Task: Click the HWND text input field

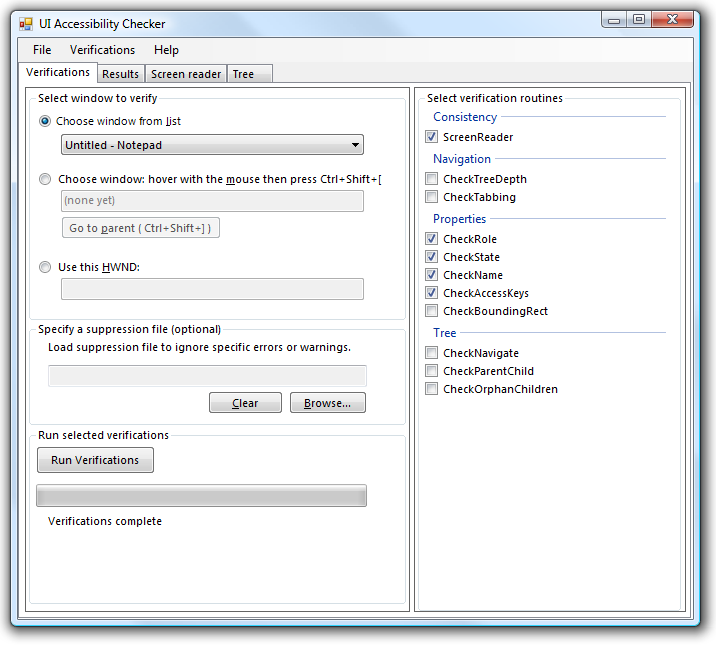Action: coord(212,289)
